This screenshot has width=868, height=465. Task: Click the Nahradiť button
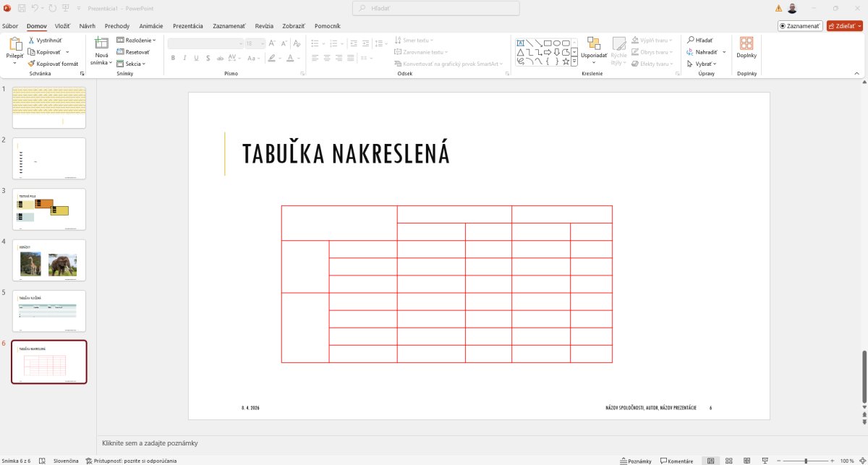(x=702, y=52)
